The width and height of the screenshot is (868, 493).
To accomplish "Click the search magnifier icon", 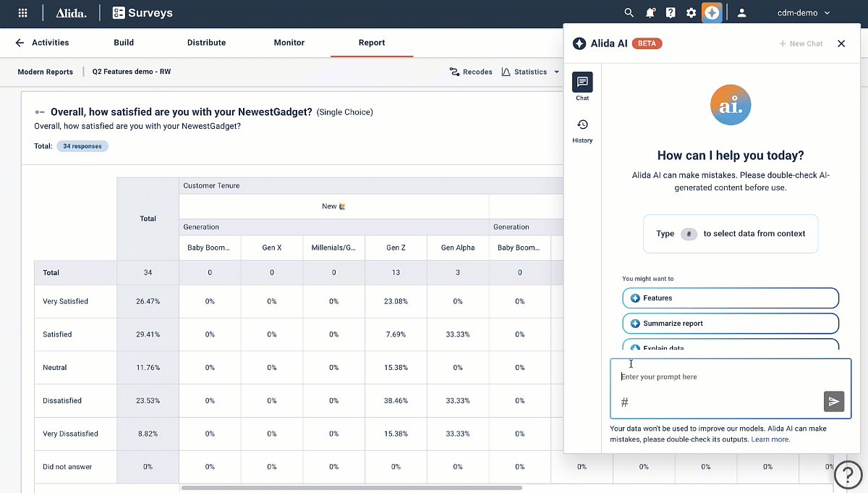I will pos(629,13).
